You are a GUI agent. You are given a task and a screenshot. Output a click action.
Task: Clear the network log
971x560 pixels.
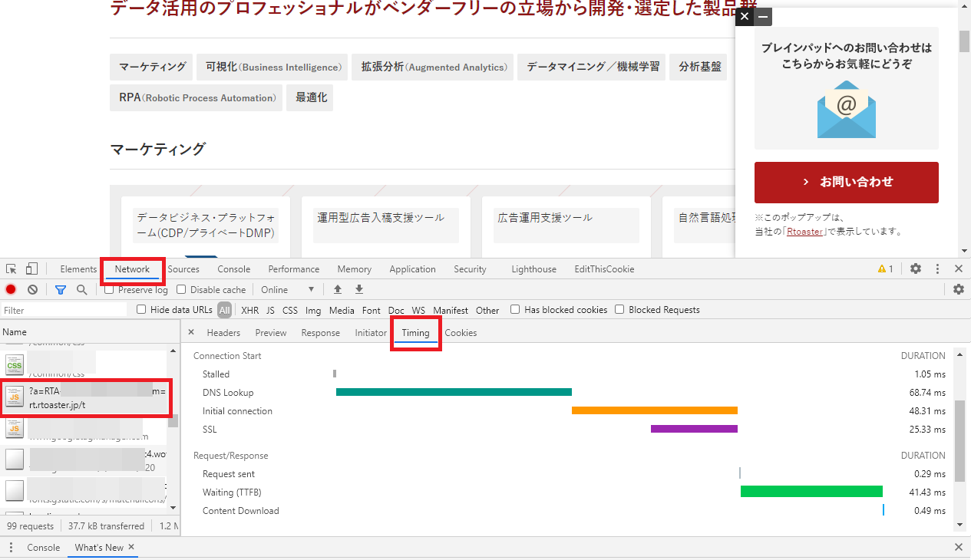pos(32,290)
